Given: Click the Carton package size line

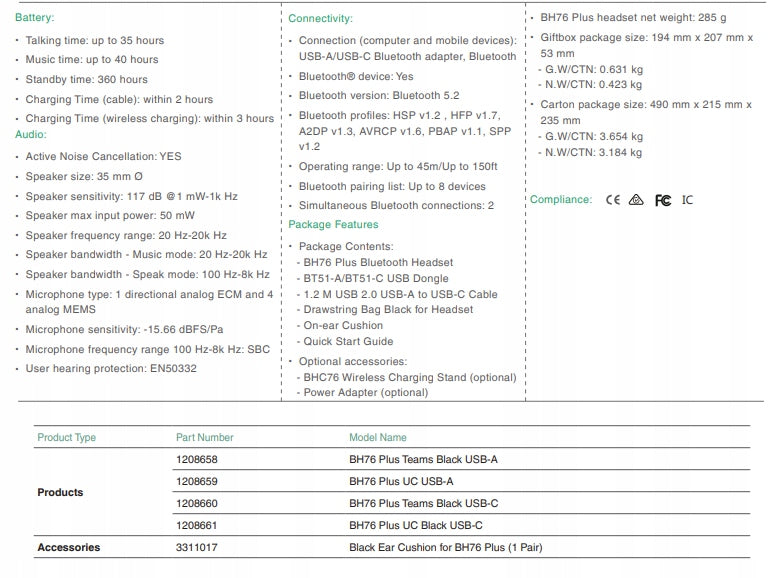Looking at the screenshot, I should coord(646,112).
